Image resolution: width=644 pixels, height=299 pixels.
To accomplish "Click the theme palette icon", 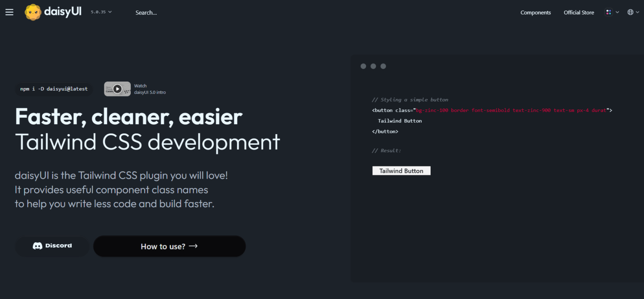I will click(608, 12).
